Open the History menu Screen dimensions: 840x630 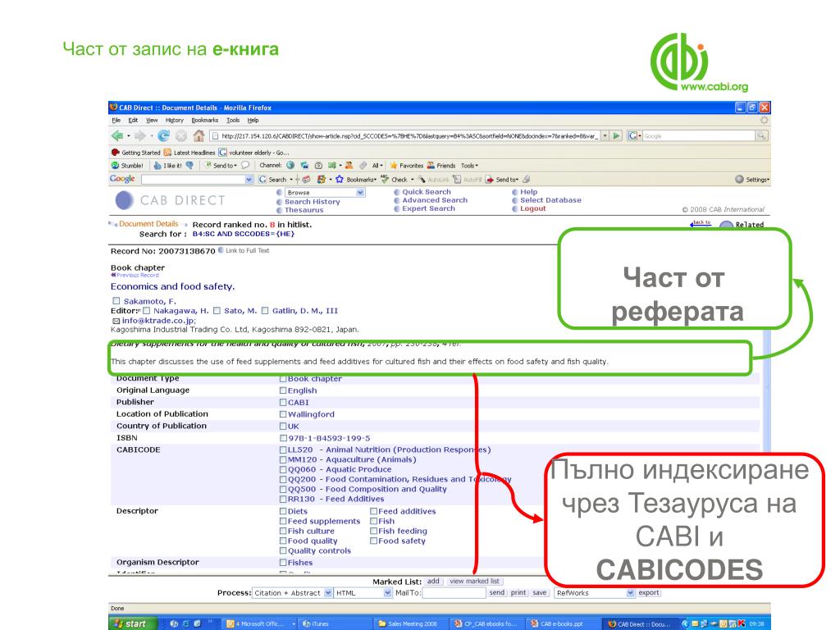174,121
